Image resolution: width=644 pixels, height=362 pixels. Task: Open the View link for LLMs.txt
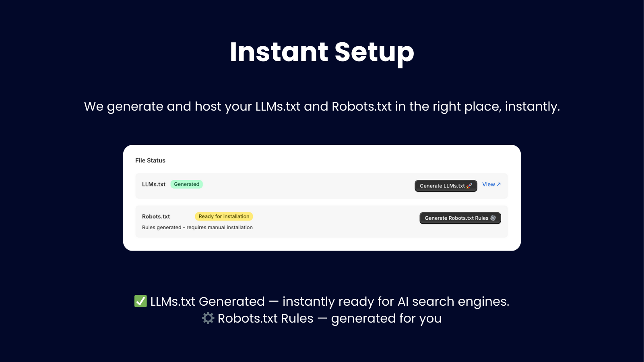(489, 184)
